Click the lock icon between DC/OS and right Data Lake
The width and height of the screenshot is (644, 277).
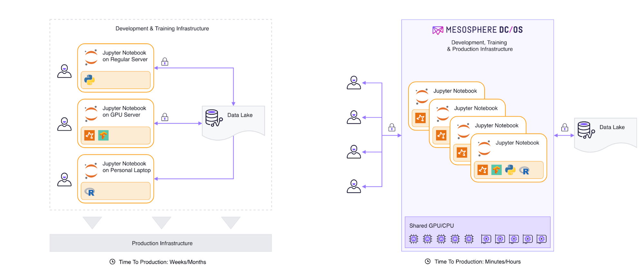(565, 127)
